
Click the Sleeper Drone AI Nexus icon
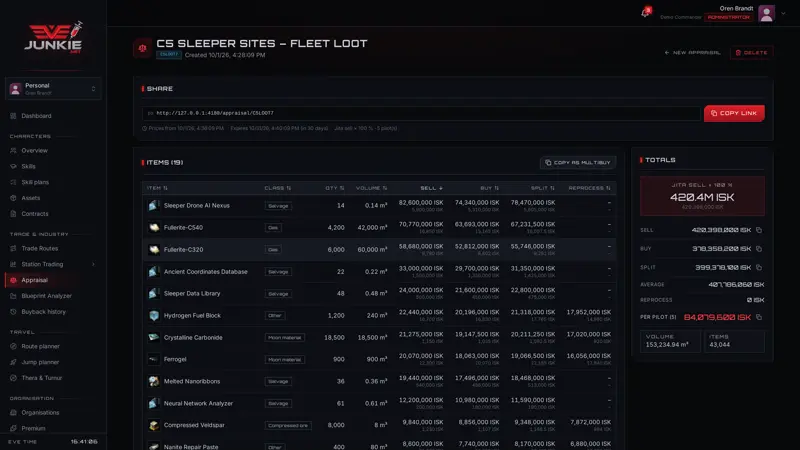point(154,206)
